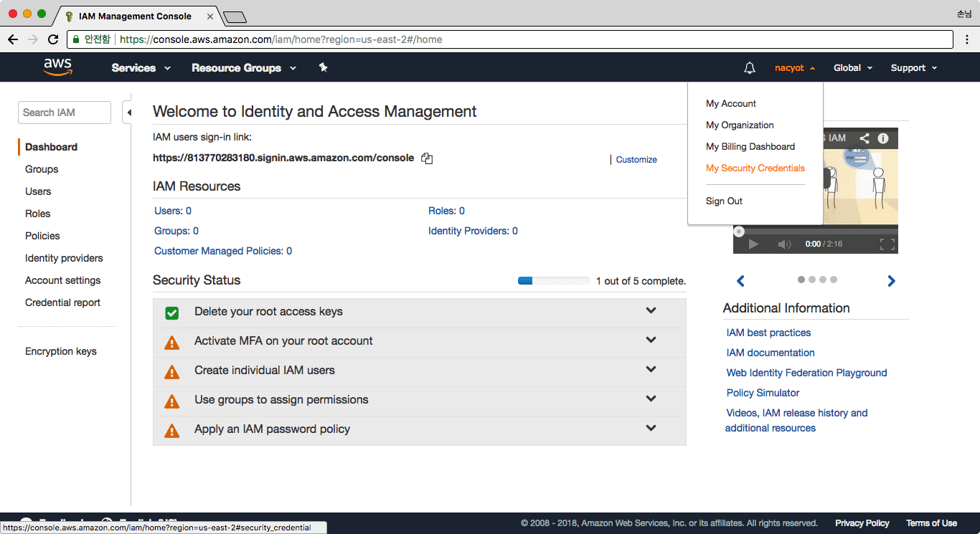Click the pin shortcut icon in navbar

click(323, 67)
